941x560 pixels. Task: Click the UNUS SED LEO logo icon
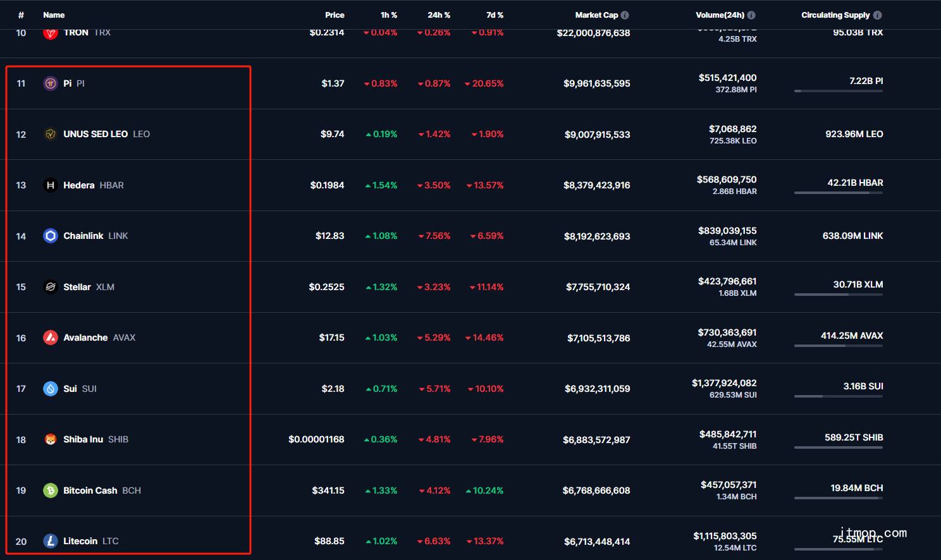(51, 134)
